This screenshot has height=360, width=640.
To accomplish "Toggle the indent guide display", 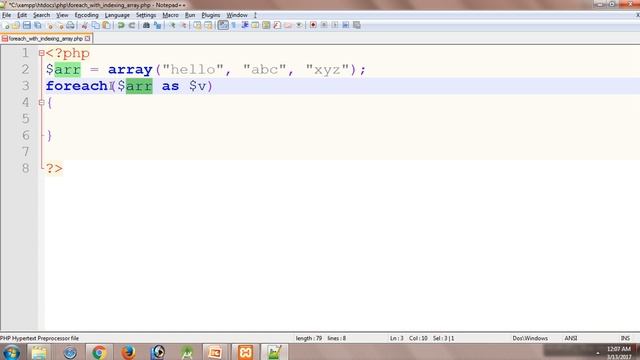I will [245, 25].
